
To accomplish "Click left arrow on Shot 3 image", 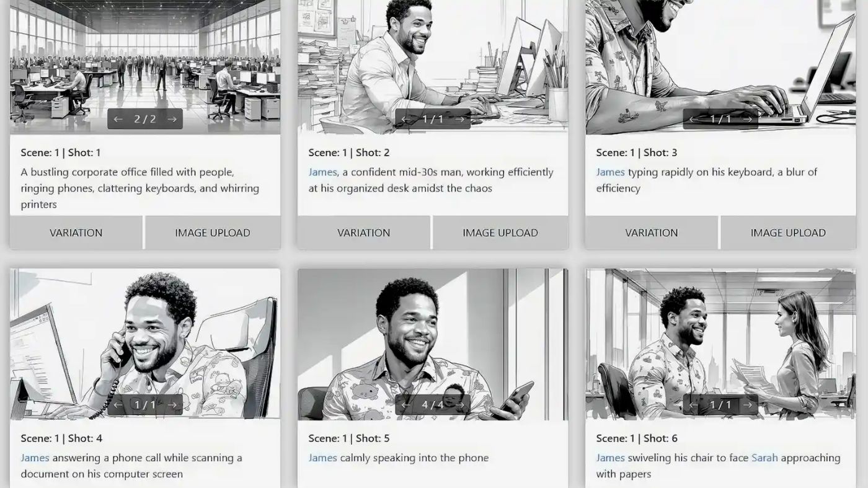I will point(694,119).
